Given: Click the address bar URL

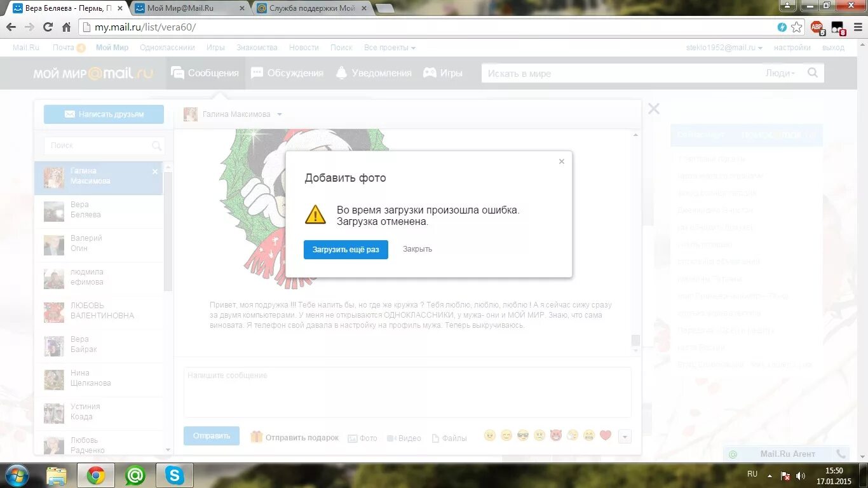Looking at the screenshot, I should tap(146, 27).
